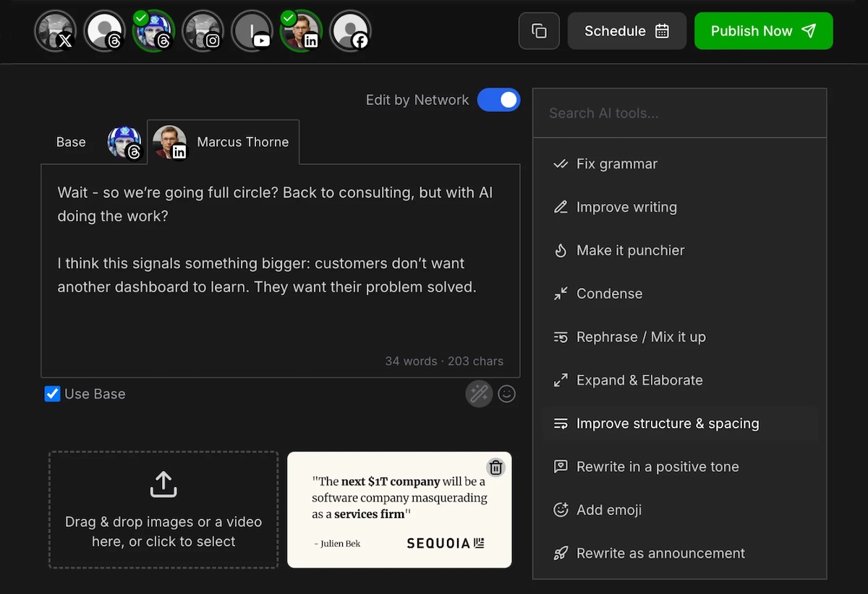Click the copy/duplicate post icon button
The image size is (868, 594).
[x=539, y=31]
